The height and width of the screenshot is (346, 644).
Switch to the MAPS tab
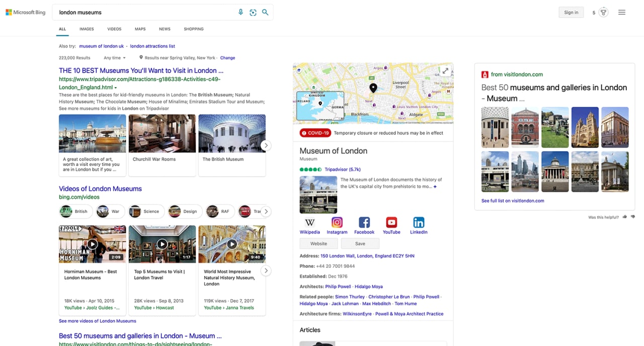[x=140, y=29]
